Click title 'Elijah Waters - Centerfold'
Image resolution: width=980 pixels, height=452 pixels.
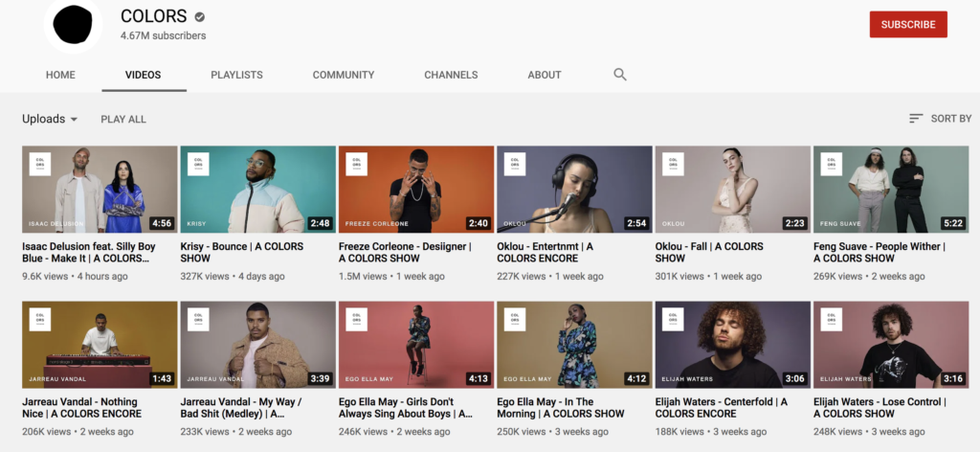click(x=722, y=408)
